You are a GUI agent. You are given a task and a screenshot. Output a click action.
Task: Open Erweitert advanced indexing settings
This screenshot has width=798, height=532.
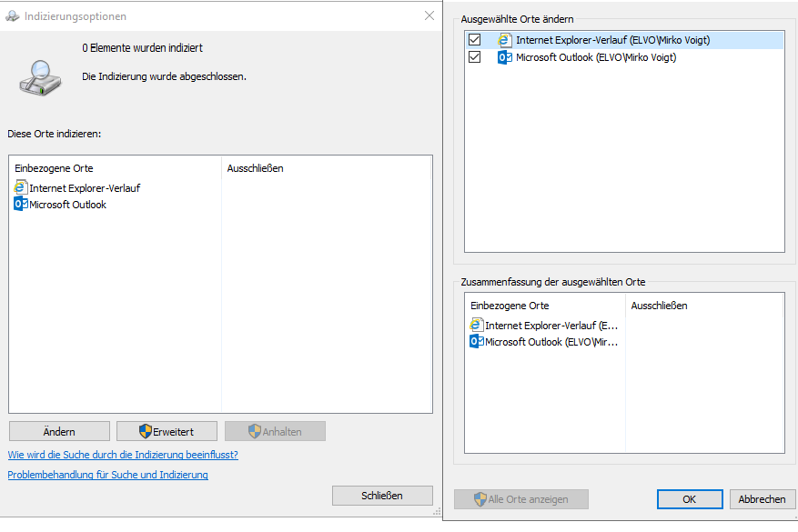coord(167,431)
